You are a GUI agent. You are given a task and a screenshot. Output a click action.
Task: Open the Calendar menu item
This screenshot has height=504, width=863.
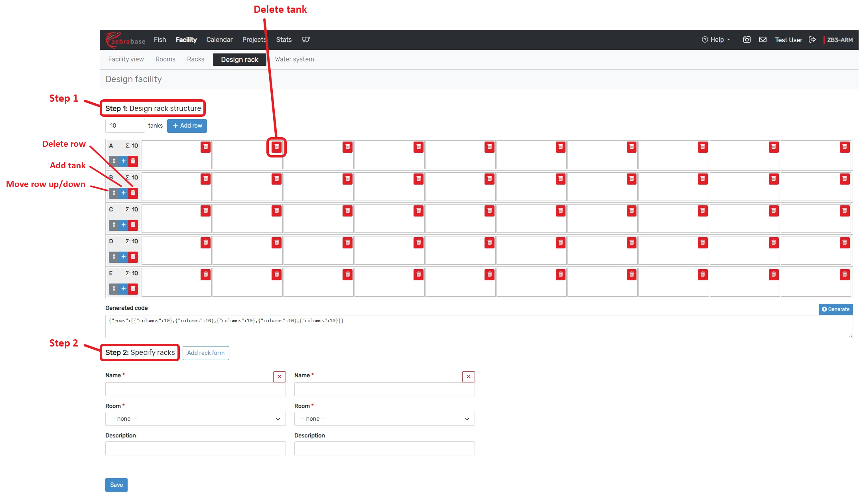219,39
